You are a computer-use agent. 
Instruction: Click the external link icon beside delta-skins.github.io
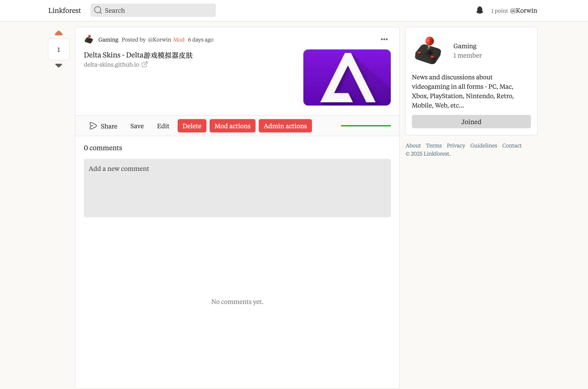point(145,65)
